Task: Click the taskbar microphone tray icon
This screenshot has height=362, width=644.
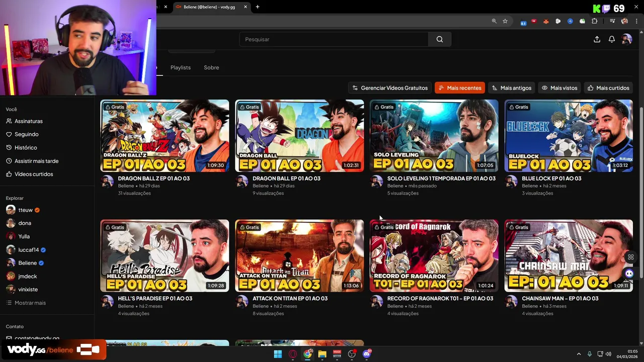Action: (590, 354)
